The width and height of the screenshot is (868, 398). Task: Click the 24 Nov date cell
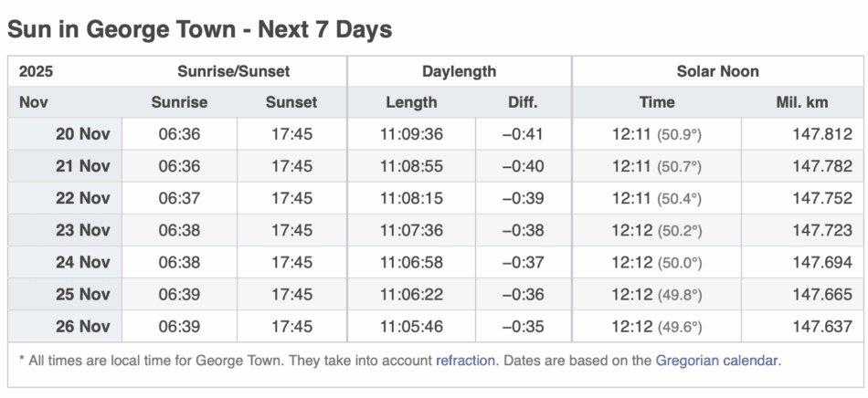[x=82, y=262]
